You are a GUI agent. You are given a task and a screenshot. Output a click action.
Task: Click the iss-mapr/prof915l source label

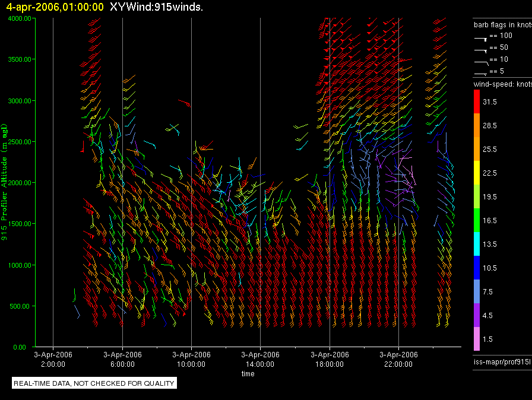[502, 361]
